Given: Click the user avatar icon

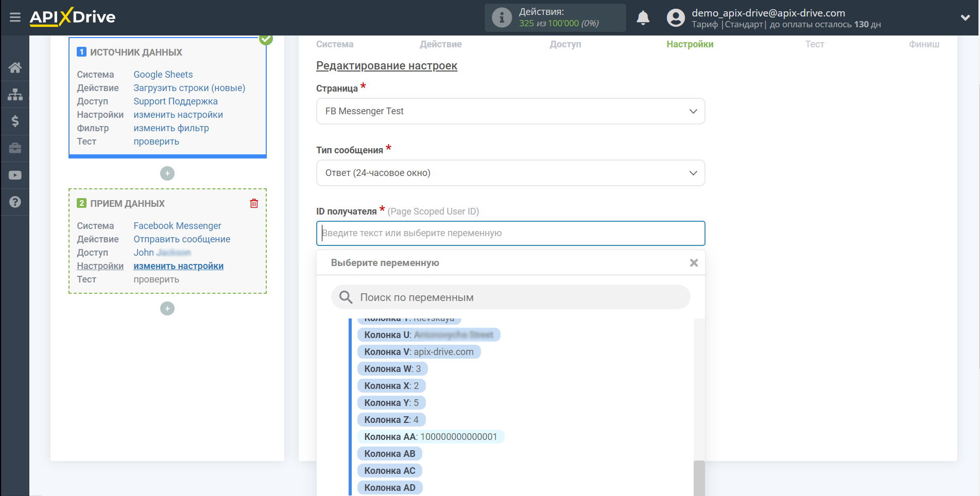Looking at the screenshot, I should point(676,18).
